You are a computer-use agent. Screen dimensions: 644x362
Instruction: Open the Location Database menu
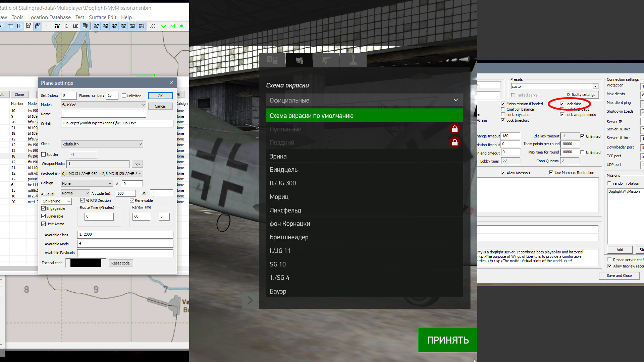point(49,17)
